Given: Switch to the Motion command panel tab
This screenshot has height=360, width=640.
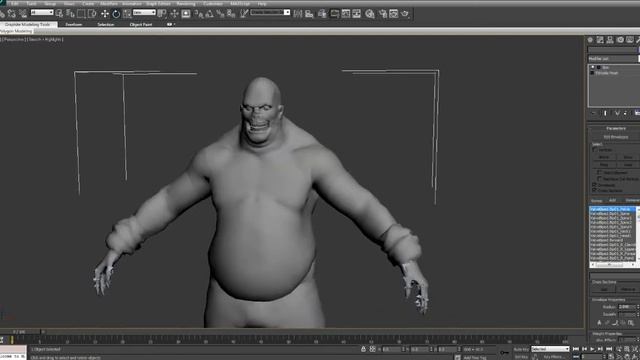Looking at the screenshot, I should click(x=620, y=40).
